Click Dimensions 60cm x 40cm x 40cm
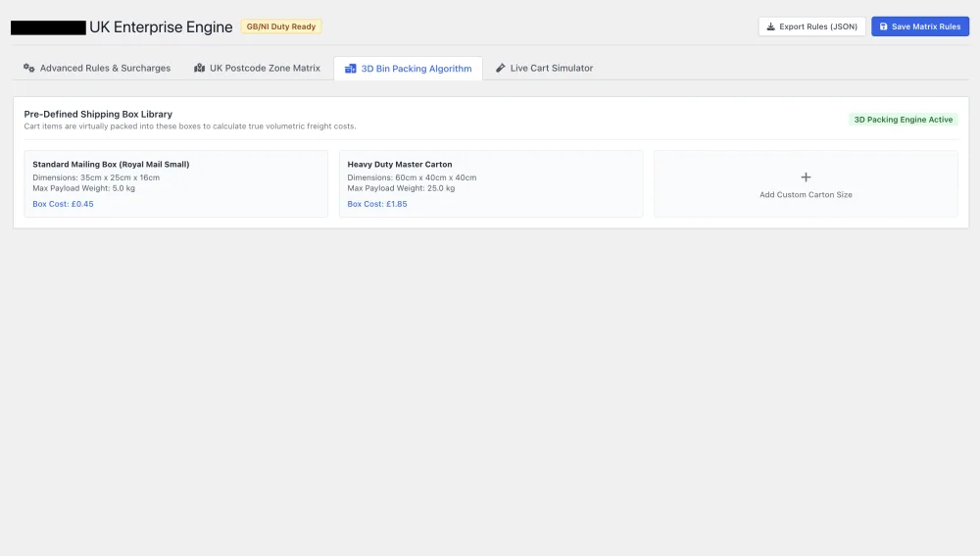Viewport: 980px width, 556px height. tap(412, 177)
